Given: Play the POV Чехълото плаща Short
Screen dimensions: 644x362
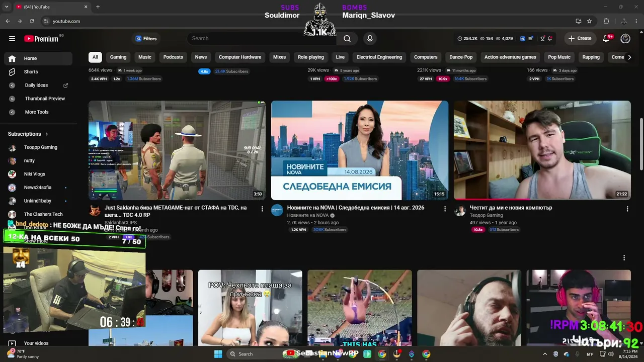Looking at the screenshot, I should [250, 308].
